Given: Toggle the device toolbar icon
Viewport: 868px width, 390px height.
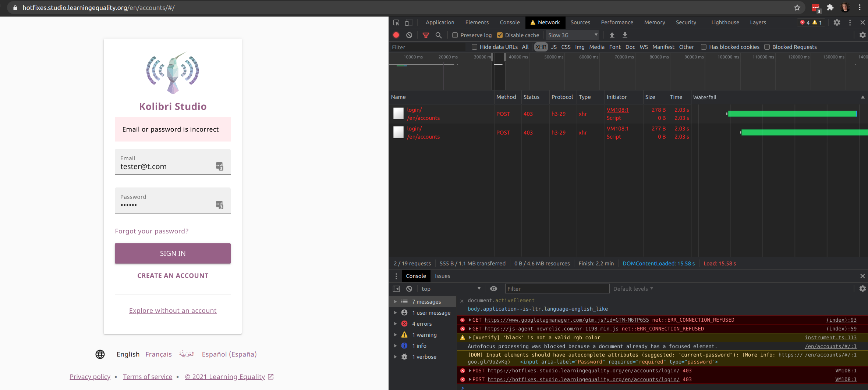Looking at the screenshot, I should 408,22.
